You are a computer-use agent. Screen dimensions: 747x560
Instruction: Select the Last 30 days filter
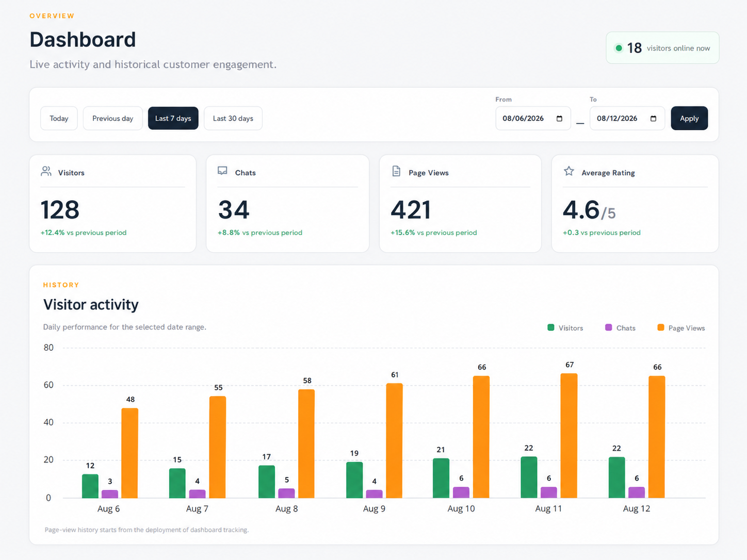233,118
